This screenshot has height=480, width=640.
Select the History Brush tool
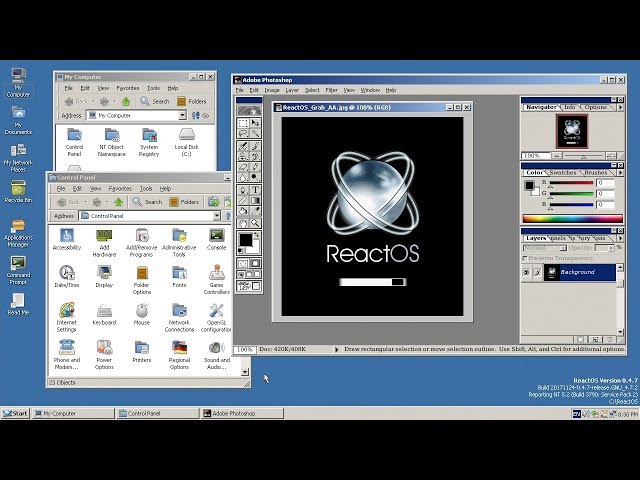[x=256, y=156]
